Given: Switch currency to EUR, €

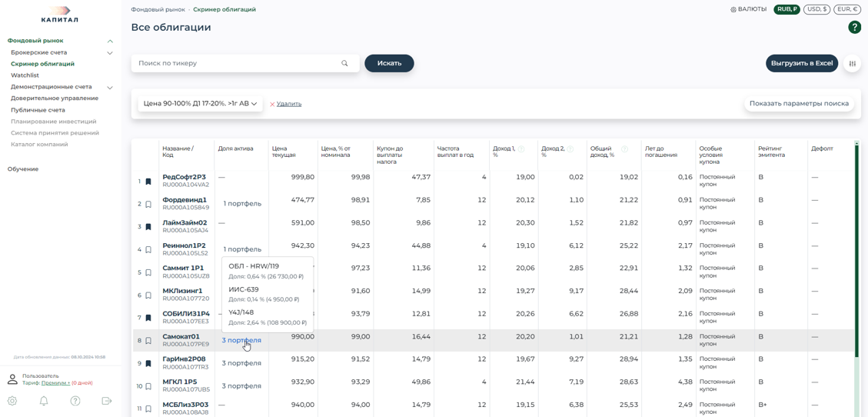Looking at the screenshot, I should (x=847, y=9).
